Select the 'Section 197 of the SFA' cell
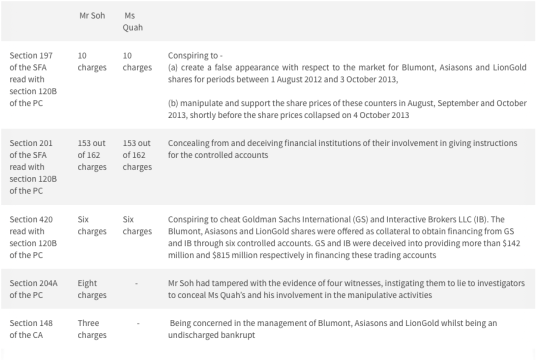 point(33,79)
